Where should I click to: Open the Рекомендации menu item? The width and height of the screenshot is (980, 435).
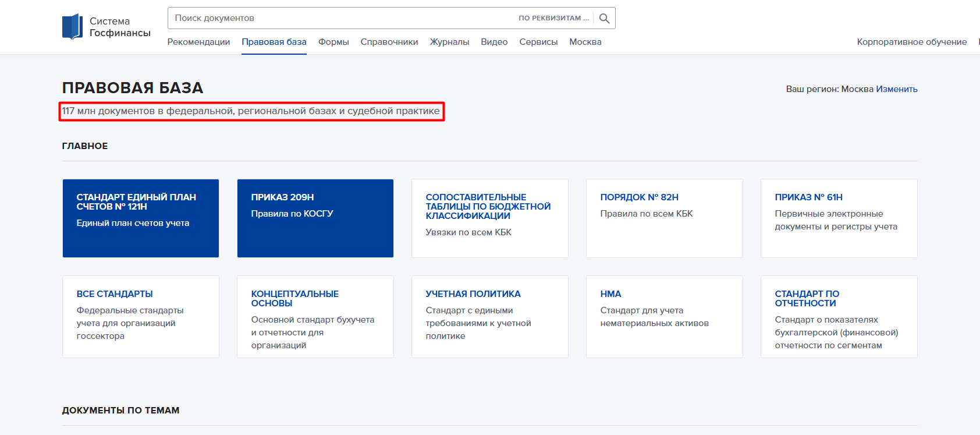[198, 42]
